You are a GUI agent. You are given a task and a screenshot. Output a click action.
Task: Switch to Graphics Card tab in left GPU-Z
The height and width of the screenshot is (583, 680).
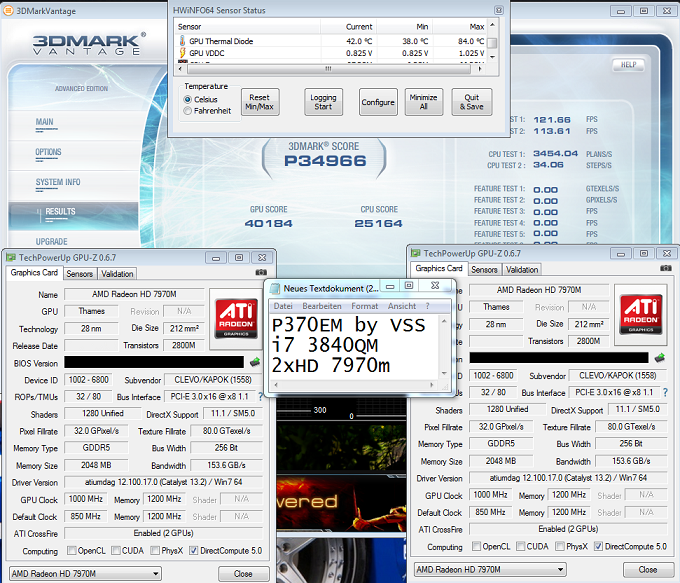click(x=34, y=272)
